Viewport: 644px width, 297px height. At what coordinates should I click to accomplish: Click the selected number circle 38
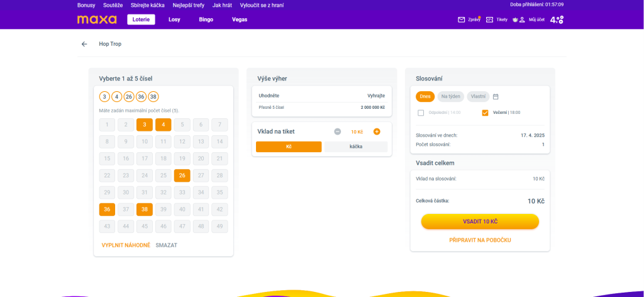coord(153,97)
